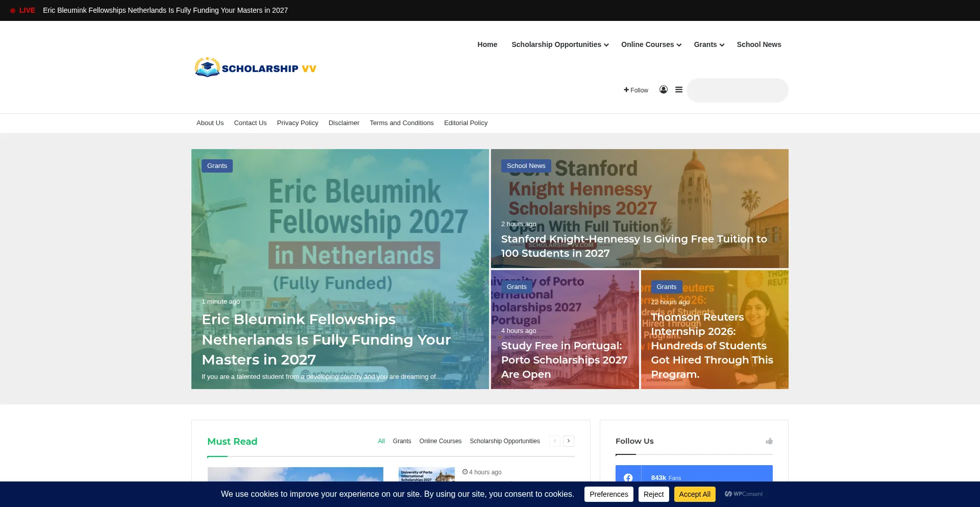Select Grants filter in Must Read
The image size is (980, 507).
(402, 441)
